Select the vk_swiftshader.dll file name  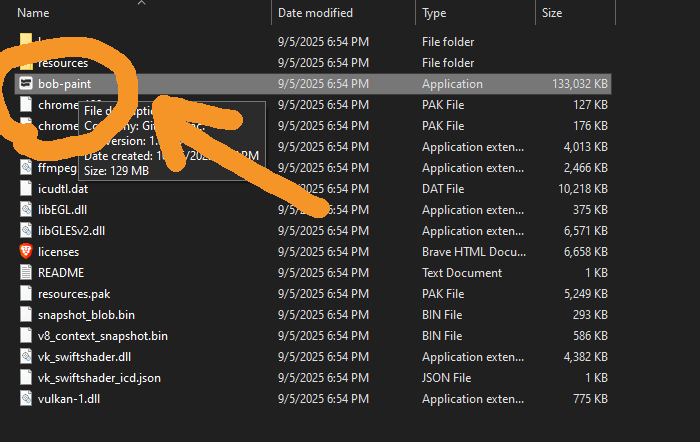click(x=84, y=357)
